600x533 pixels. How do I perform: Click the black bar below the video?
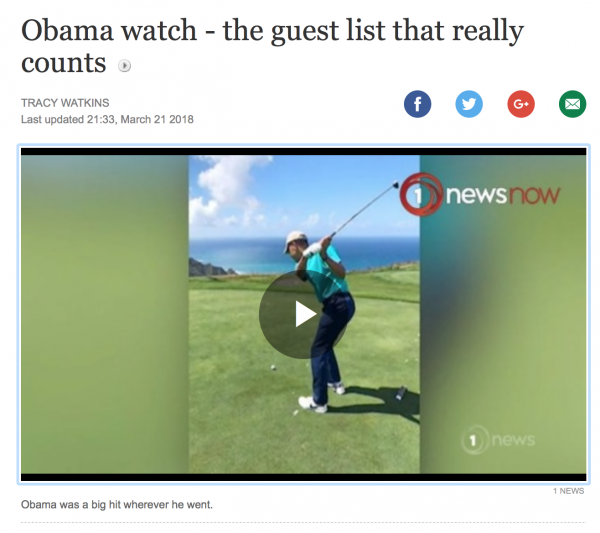click(x=303, y=477)
